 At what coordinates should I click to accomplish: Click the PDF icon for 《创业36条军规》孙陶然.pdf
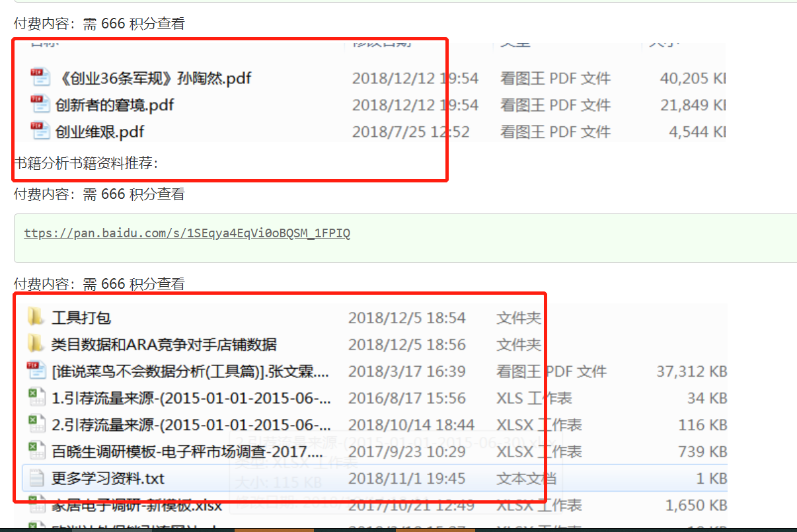pyautogui.click(x=40, y=77)
